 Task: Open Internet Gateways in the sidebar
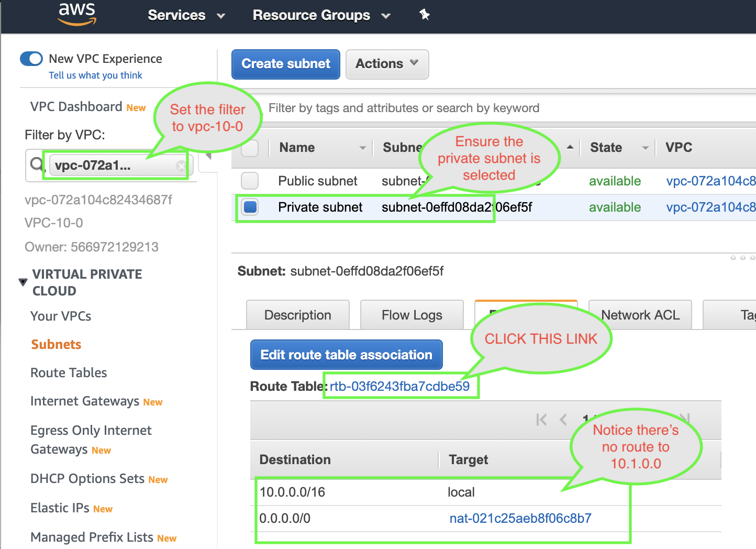85,401
